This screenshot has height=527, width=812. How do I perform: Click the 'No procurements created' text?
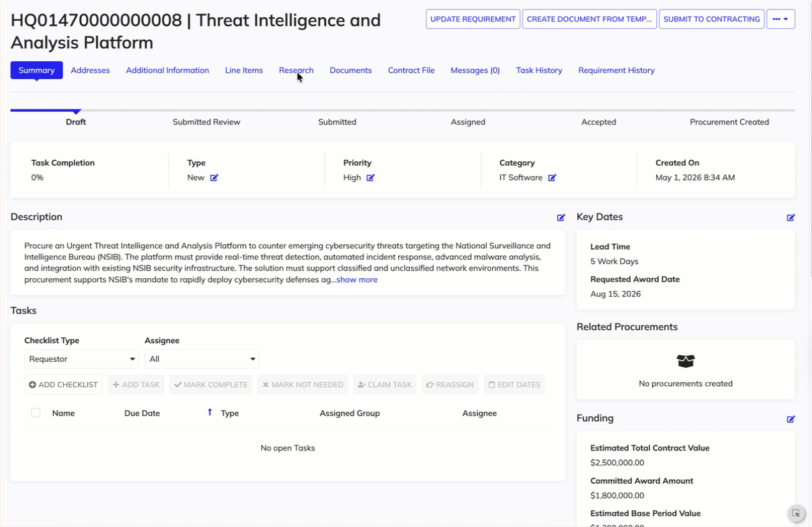point(686,383)
